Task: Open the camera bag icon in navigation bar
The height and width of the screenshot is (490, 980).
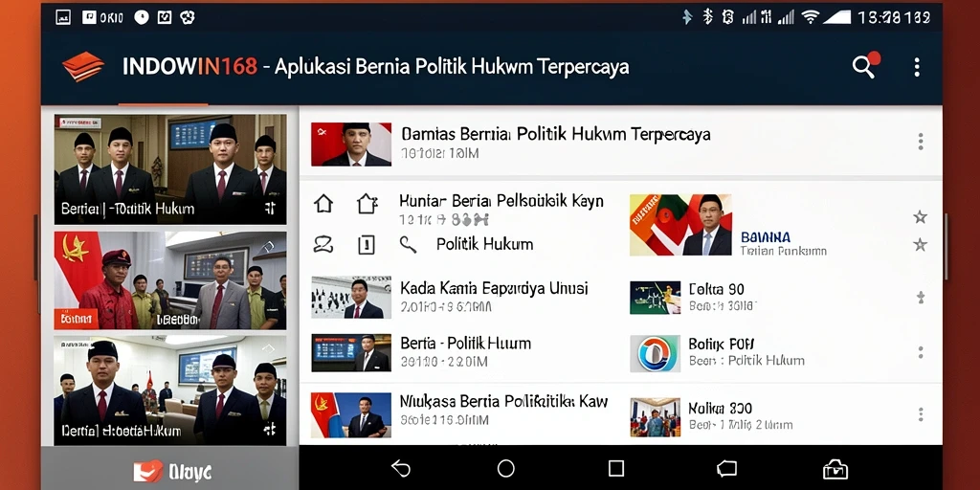Action: (835, 469)
